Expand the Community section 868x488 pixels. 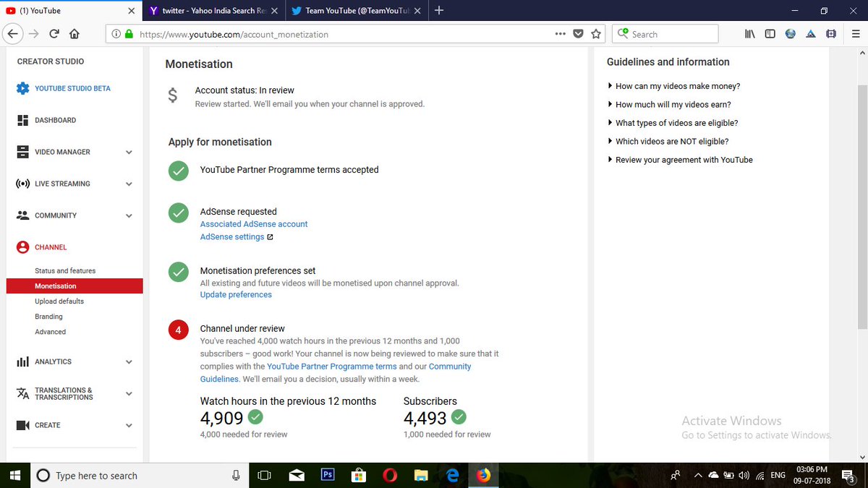(x=129, y=216)
